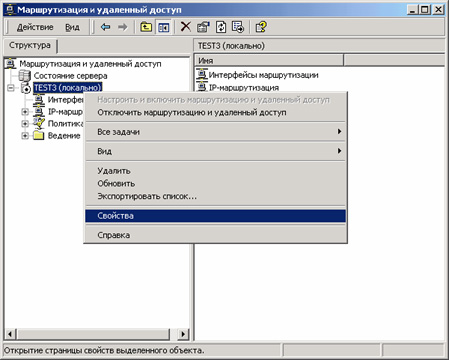The width and height of the screenshot is (449, 360).
Task: Expand the Политика tree node
Action: click(x=25, y=124)
